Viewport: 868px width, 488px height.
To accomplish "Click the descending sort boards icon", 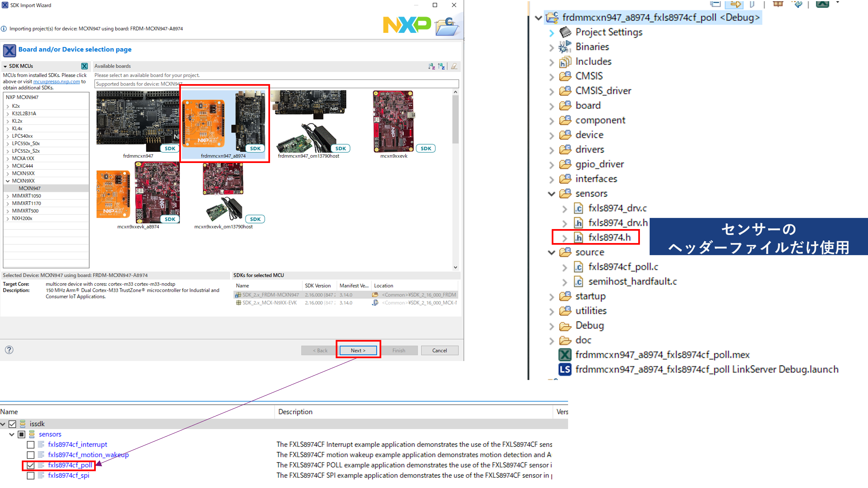I will (441, 66).
